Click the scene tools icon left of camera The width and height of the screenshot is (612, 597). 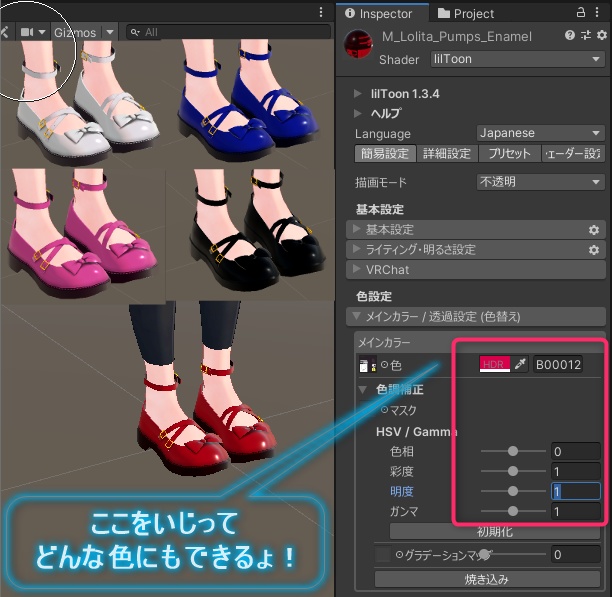point(4,32)
